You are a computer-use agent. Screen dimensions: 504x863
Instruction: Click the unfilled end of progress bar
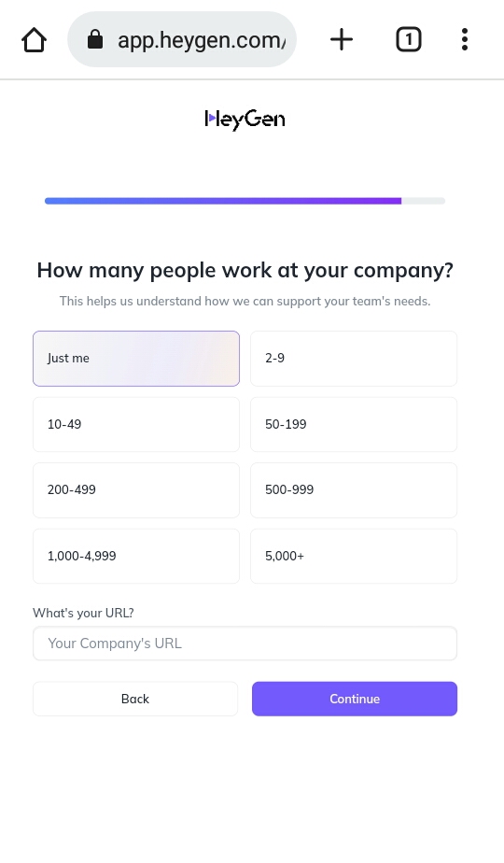coord(423,201)
